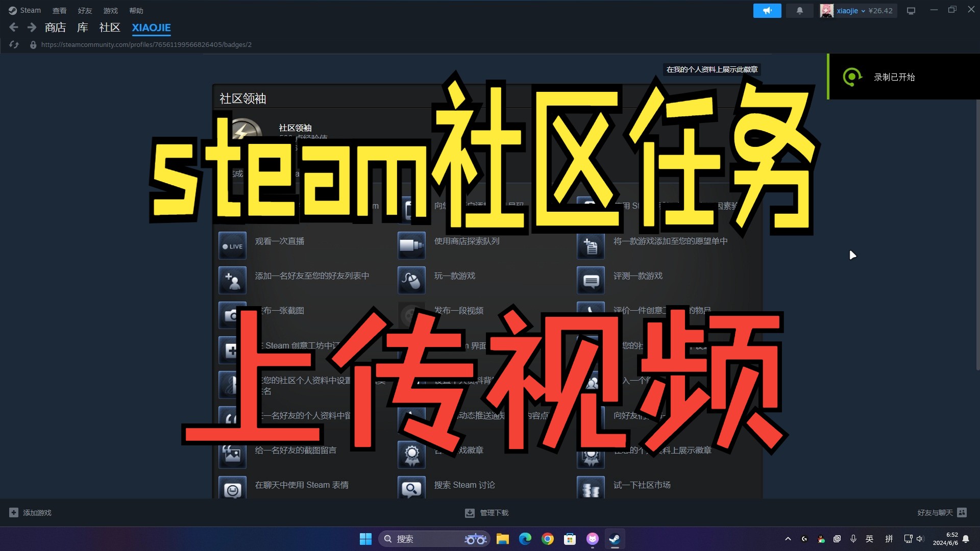Reload the page with the refresh icon
Screen dimensions: 980x551
14,45
